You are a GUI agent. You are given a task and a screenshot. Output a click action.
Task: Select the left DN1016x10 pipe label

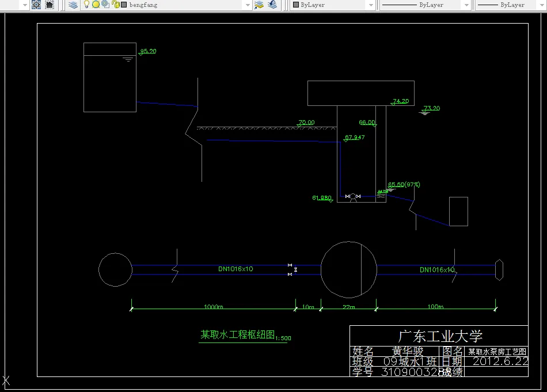tap(235, 269)
